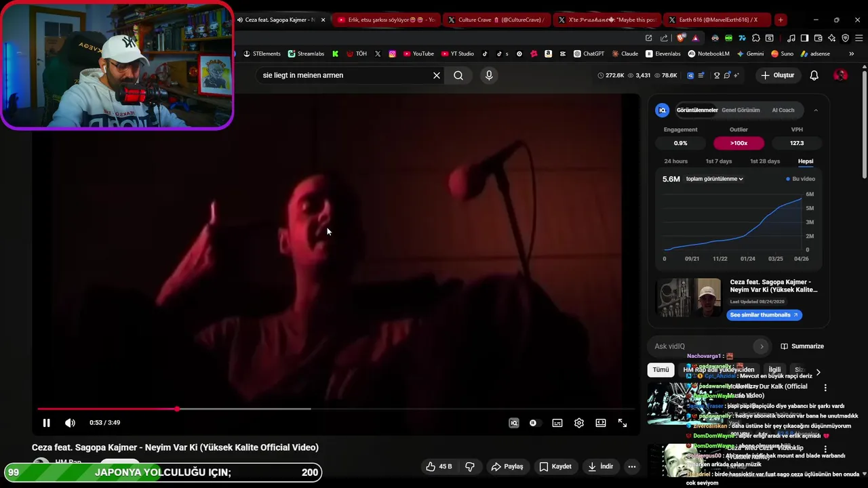
Task: Open Suno bookmark
Action: tap(783, 54)
